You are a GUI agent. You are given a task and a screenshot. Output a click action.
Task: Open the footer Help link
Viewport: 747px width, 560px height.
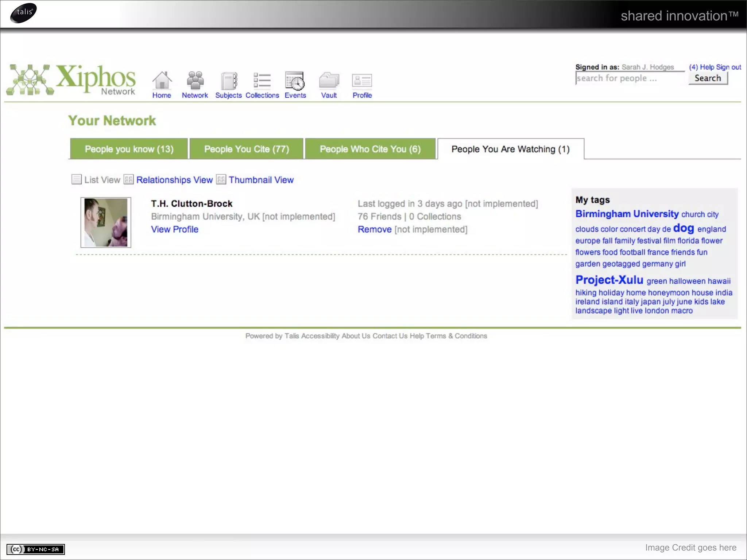417,336
